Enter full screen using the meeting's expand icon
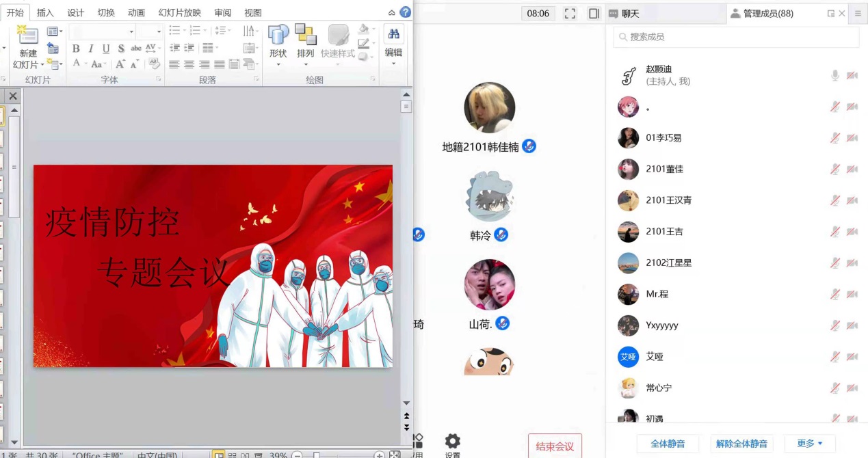 (570, 14)
